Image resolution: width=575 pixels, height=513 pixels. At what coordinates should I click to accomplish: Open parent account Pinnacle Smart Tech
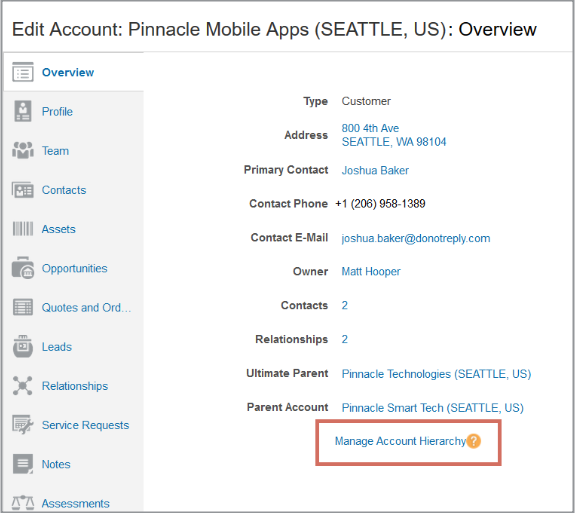(x=433, y=408)
